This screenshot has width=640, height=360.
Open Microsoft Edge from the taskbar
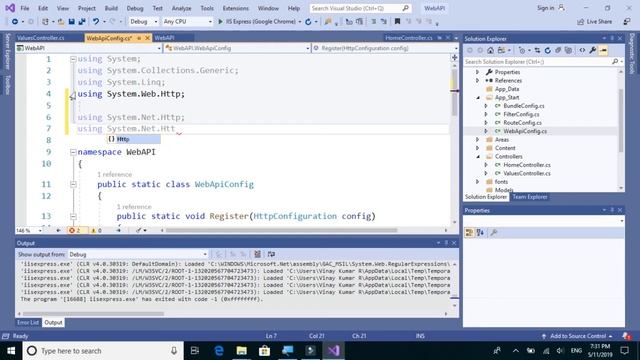(x=219, y=351)
